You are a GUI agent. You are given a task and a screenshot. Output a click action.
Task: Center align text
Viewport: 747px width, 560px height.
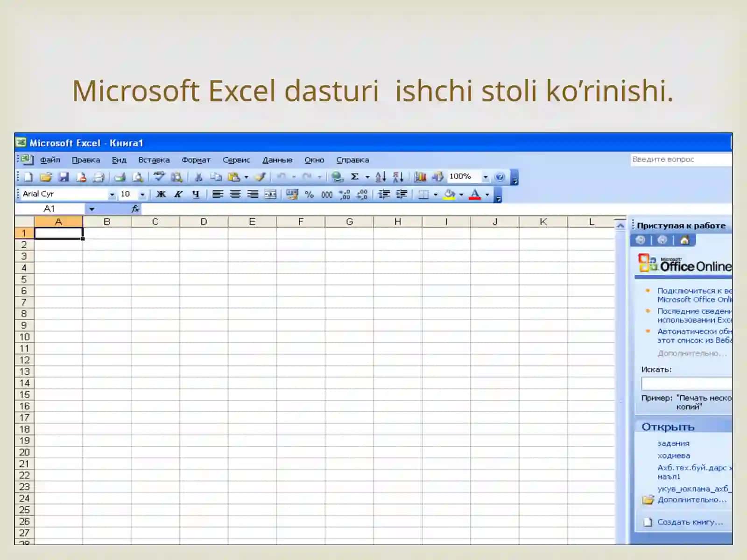coord(235,194)
